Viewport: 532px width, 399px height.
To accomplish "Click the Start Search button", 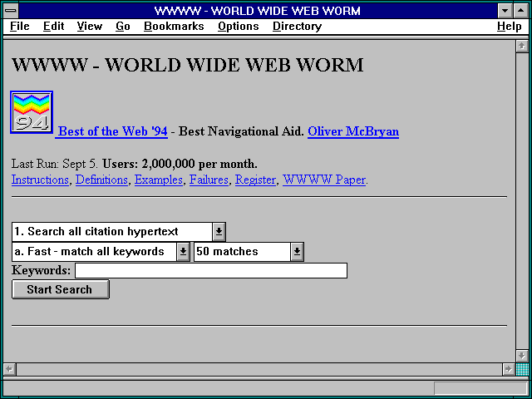I will pos(61,289).
